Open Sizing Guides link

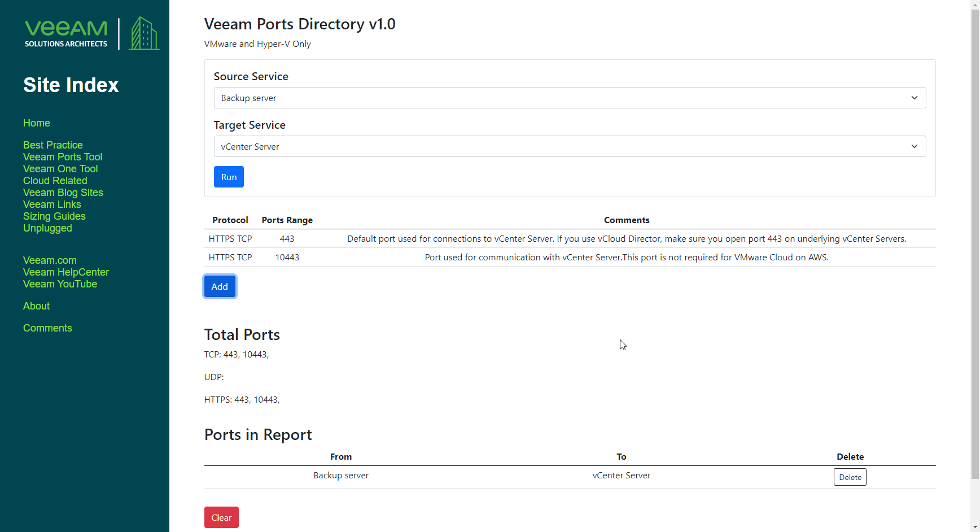pos(54,216)
